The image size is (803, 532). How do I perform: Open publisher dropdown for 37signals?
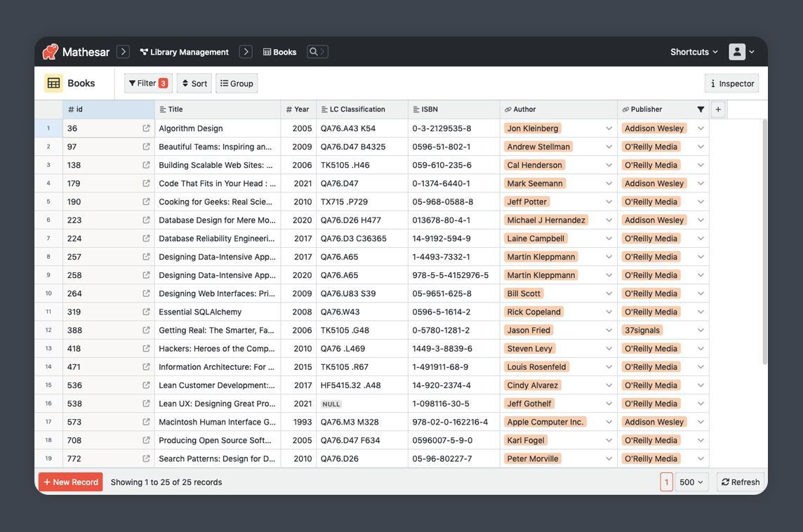tap(701, 331)
